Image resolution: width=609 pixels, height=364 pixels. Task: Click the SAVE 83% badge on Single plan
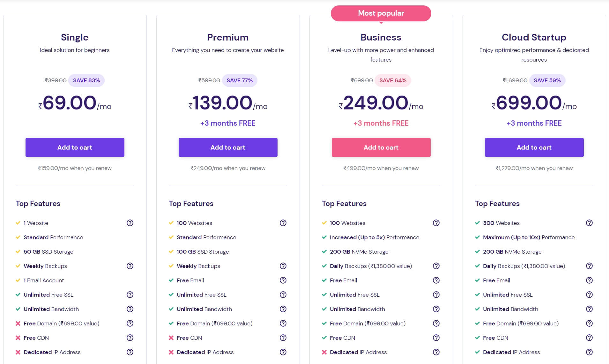pos(86,80)
